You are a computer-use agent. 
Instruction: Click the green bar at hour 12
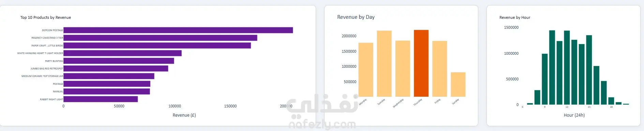click(567, 68)
